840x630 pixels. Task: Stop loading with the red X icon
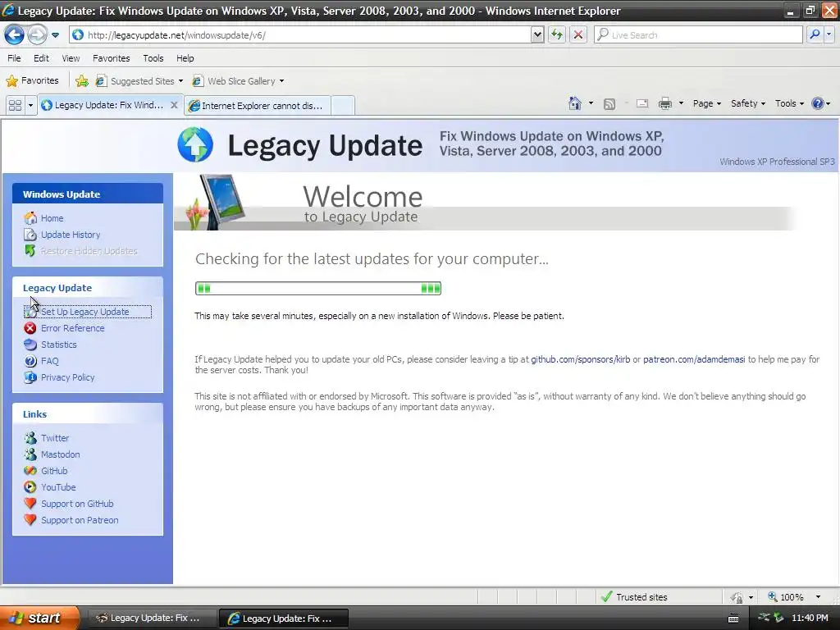click(578, 34)
